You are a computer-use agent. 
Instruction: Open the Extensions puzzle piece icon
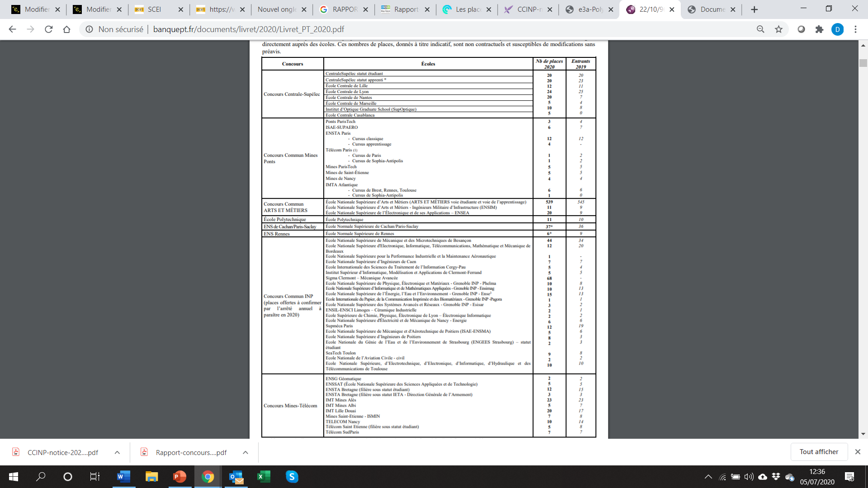click(x=819, y=29)
